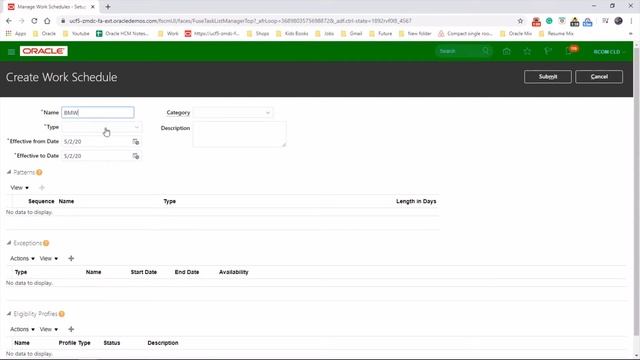Click the Profile Type column header
The height and width of the screenshot is (360, 640).
pos(74,343)
